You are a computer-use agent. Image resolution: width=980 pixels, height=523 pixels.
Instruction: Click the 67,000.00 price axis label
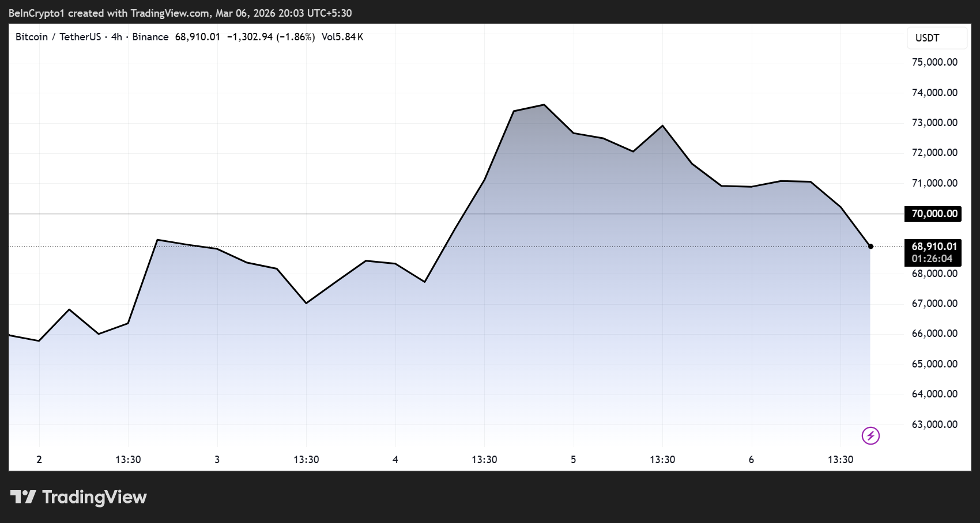click(x=934, y=304)
